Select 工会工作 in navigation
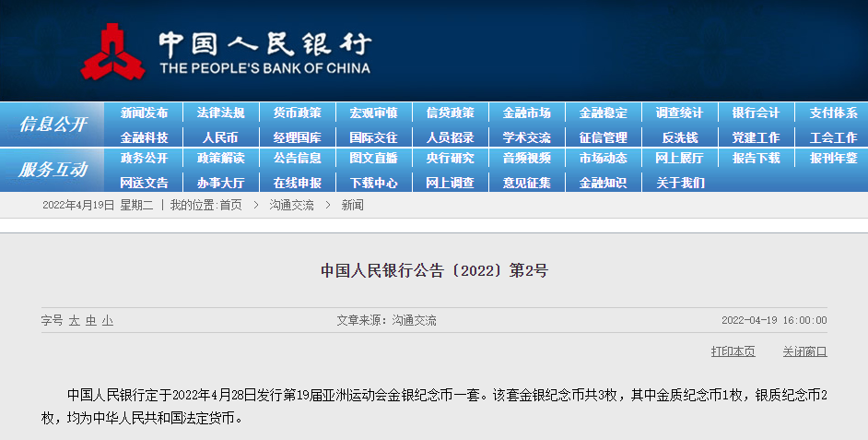 pos(833,137)
